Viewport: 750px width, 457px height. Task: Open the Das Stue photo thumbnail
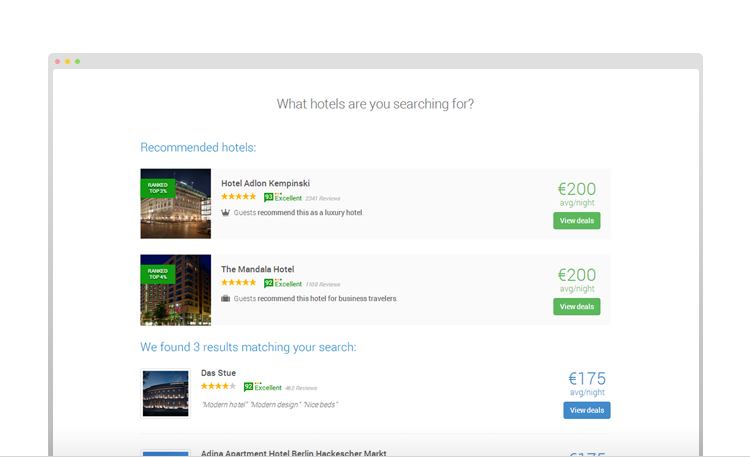[165, 393]
